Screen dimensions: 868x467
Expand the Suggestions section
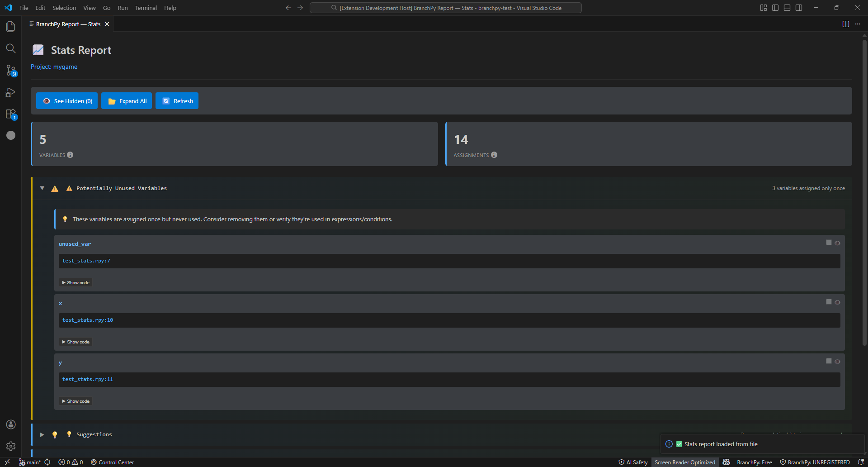(42, 434)
